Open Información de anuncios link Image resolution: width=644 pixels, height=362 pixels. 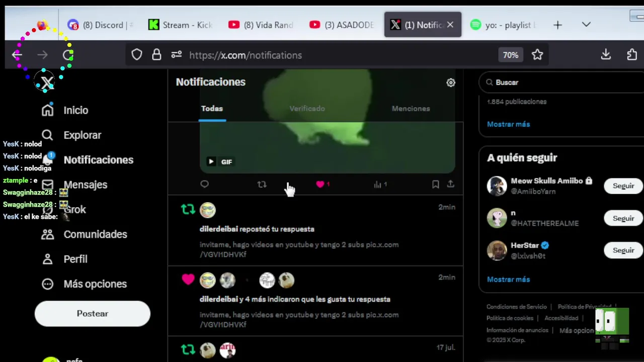(x=517, y=330)
